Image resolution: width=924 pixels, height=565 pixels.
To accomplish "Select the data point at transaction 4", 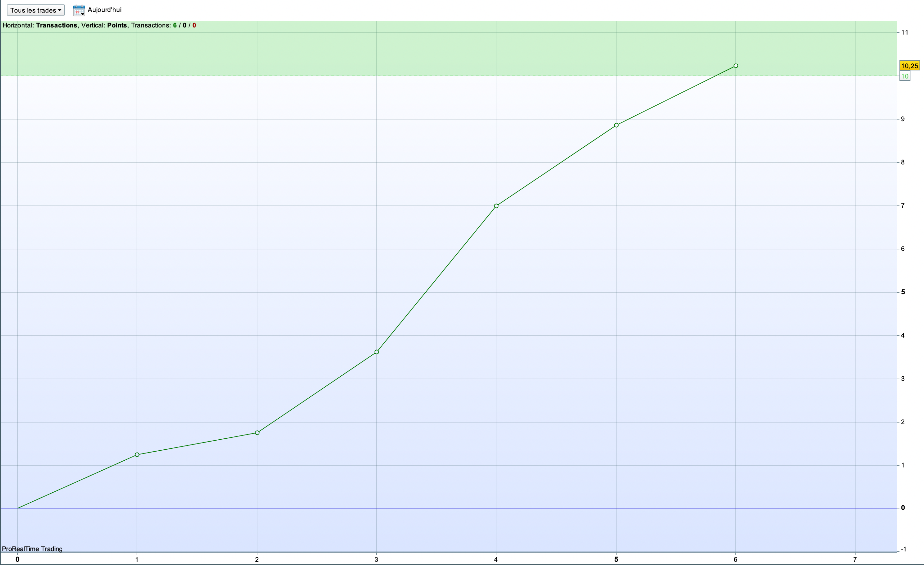I will pyautogui.click(x=496, y=206).
